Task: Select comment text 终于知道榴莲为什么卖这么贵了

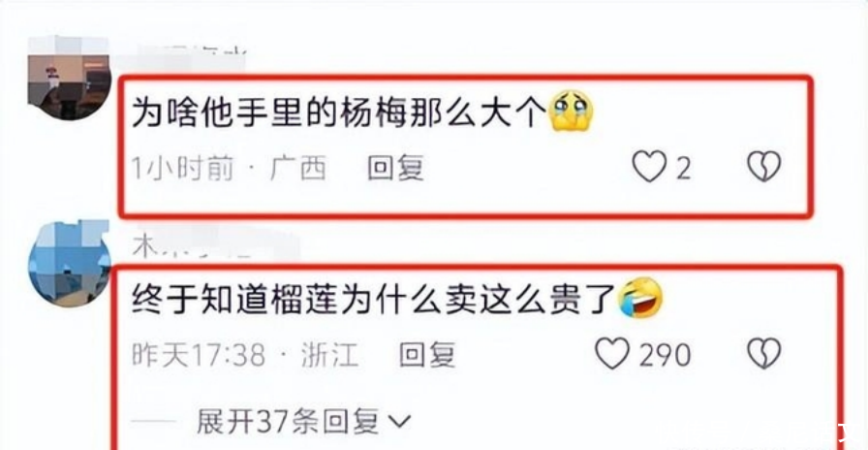Action: (x=375, y=300)
